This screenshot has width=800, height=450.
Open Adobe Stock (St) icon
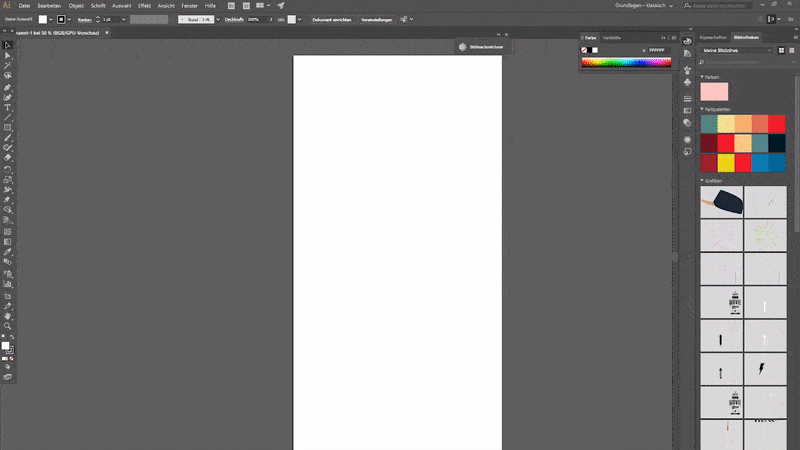[246, 6]
